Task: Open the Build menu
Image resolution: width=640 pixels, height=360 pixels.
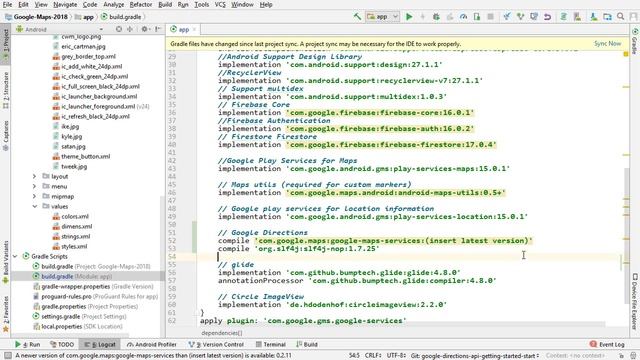Action: point(165,4)
